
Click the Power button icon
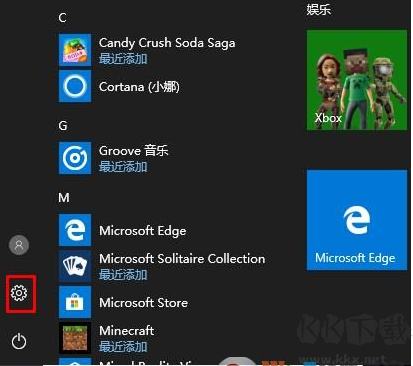click(19, 341)
